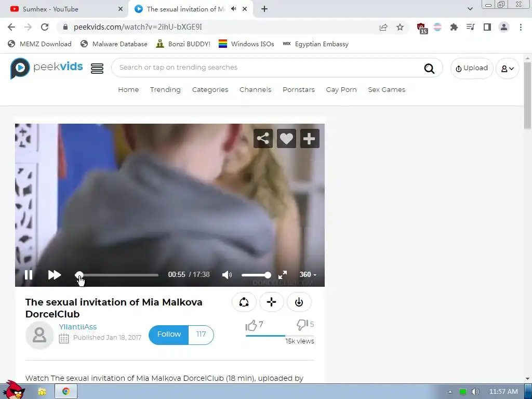Go to the Trending section
The image size is (532, 399).
(165, 89)
